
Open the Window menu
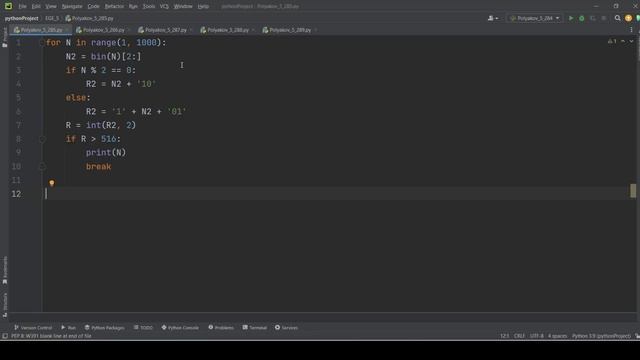(x=183, y=6)
